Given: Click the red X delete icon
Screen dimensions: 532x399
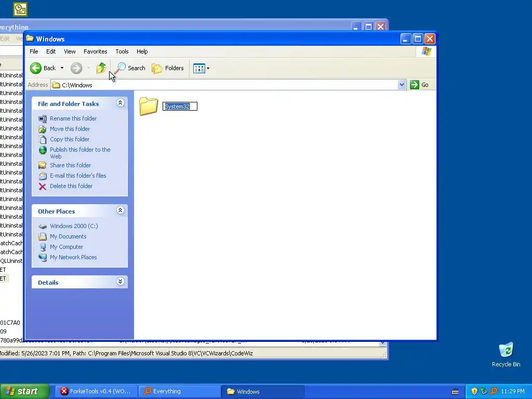Looking at the screenshot, I should click(43, 187).
